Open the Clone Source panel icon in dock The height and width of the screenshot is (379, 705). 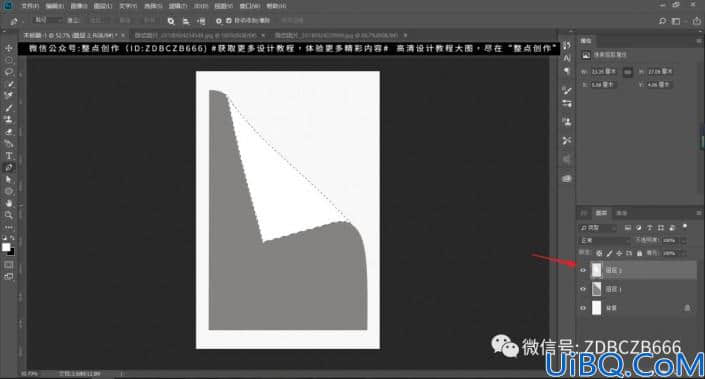coord(567,122)
